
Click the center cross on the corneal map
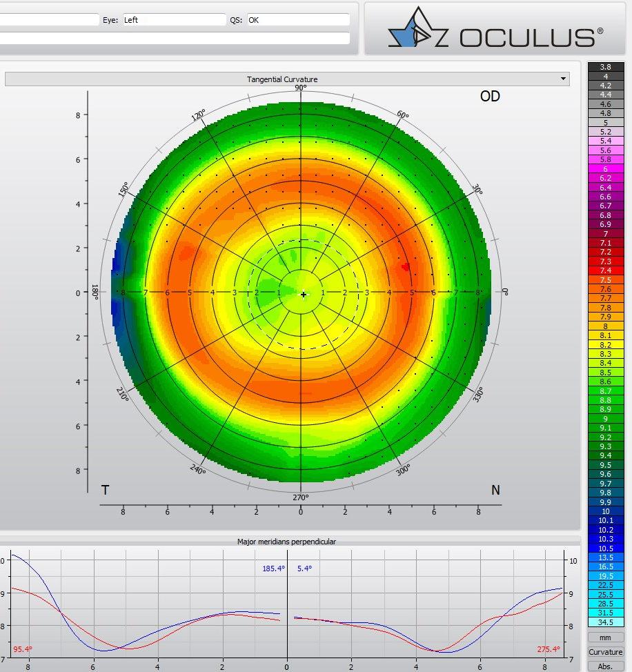click(303, 295)
